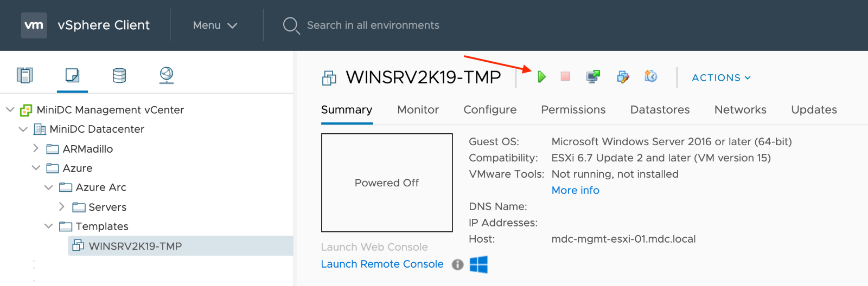Click the vSphere Client title
Image resolution: width=868 pixels, height=286 pixels.
(104, 25)
